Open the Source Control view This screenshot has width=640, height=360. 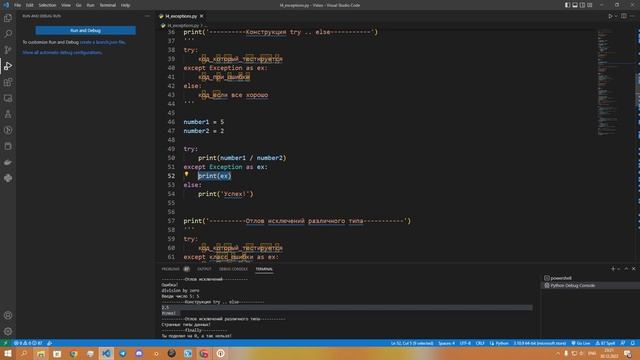8,50
